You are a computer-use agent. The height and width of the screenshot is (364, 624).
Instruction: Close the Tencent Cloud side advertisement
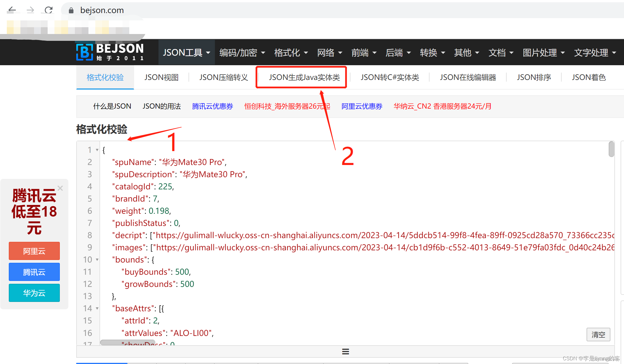tap(60, 188)
